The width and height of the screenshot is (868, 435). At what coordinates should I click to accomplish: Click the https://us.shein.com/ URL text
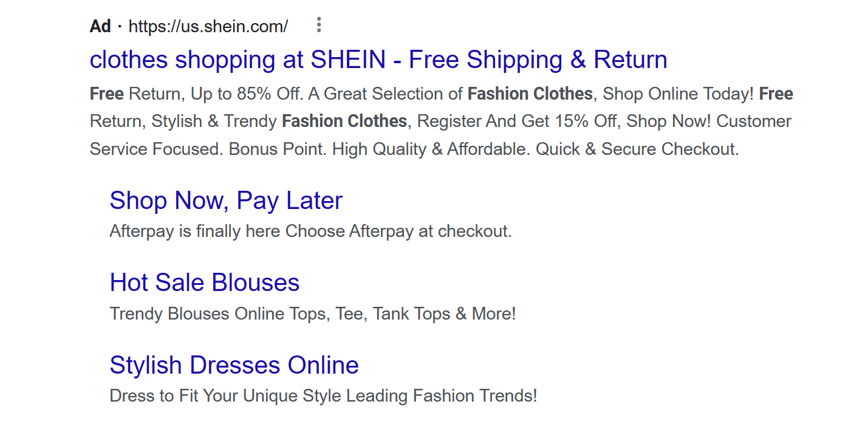(x=208, y=27)
